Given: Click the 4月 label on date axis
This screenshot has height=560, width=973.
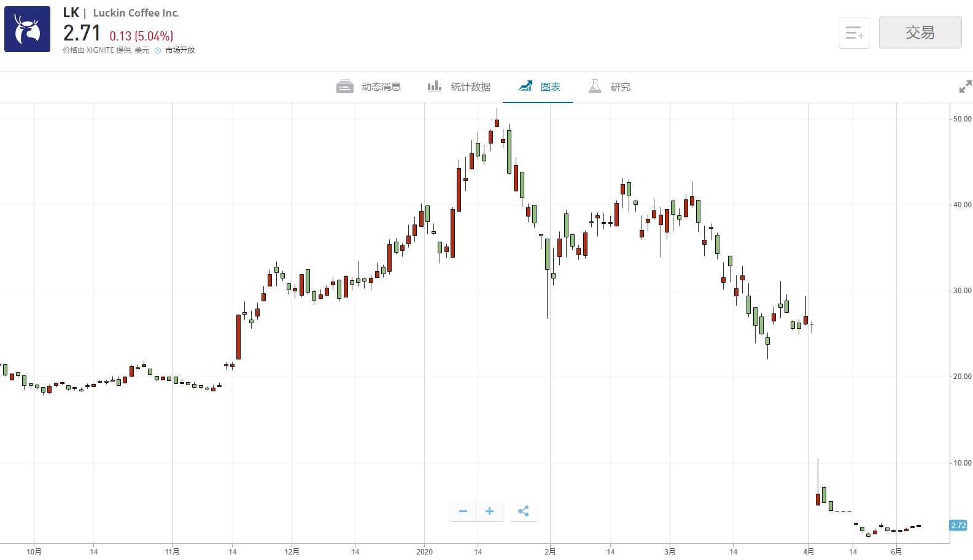Looking at the screenshot, I should coord(808,551).
